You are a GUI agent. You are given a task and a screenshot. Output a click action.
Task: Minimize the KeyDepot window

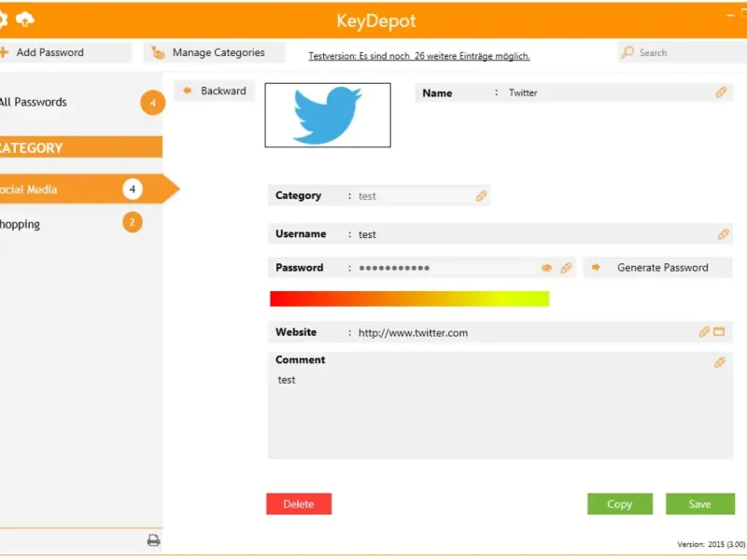click(x=730, y=15)
